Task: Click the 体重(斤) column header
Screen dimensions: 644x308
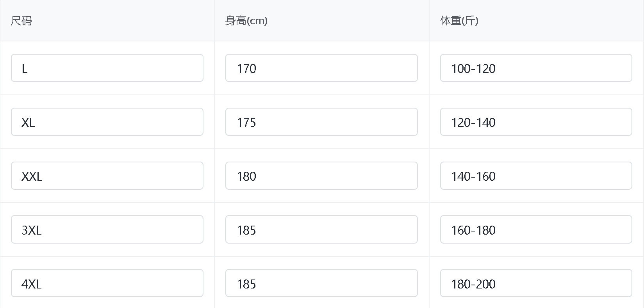Action: [459, 21]
